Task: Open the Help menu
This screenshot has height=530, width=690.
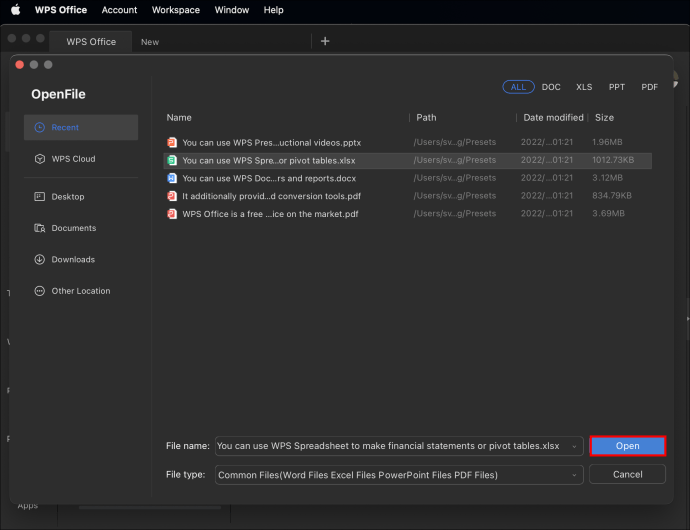Action: pyautogui.click(x=273, y=10)
